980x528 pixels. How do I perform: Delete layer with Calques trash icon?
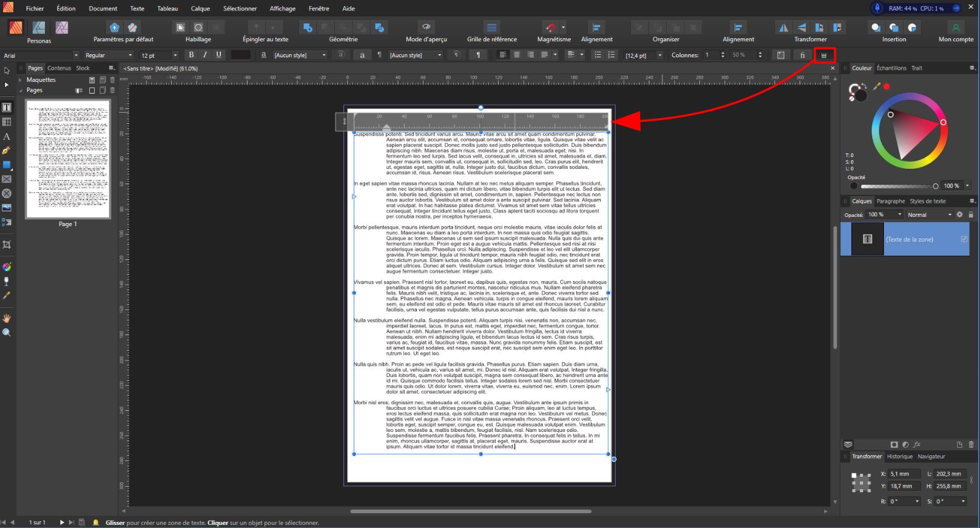click(x=971, y=444)
